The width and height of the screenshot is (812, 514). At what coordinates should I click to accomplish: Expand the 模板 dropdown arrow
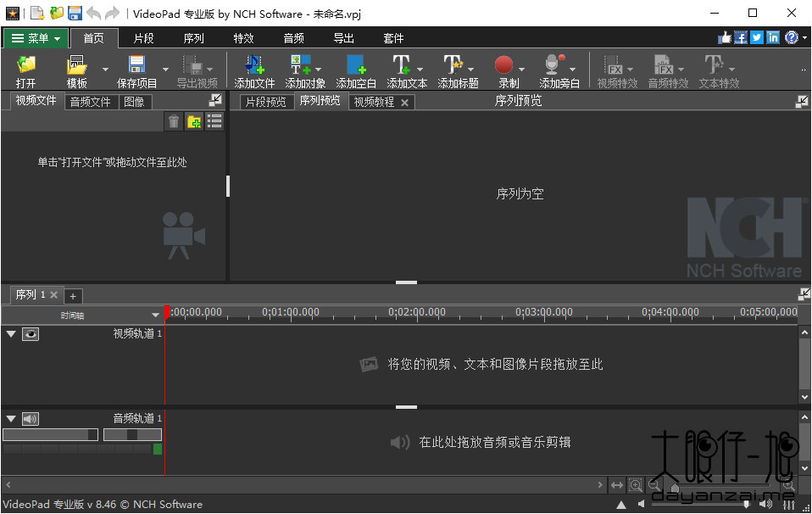click(x=105, y=70)
